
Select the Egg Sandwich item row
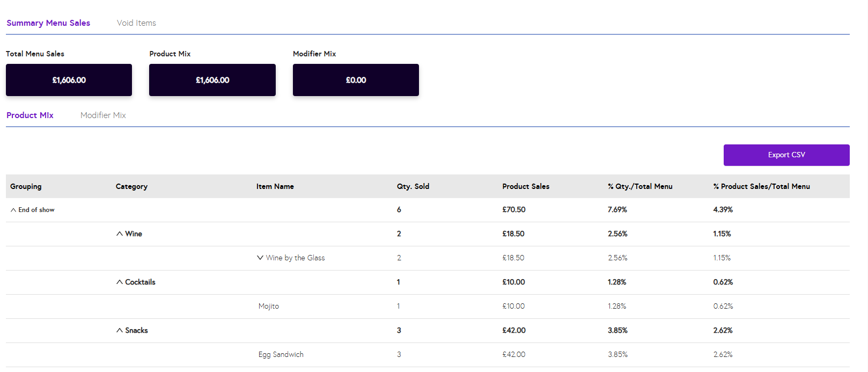[x=281, y=355]
